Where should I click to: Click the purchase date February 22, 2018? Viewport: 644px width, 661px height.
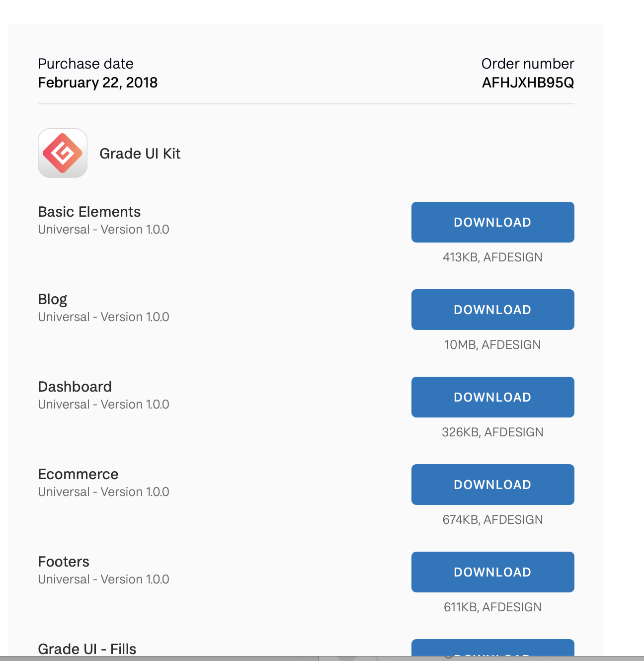(97, 83)
